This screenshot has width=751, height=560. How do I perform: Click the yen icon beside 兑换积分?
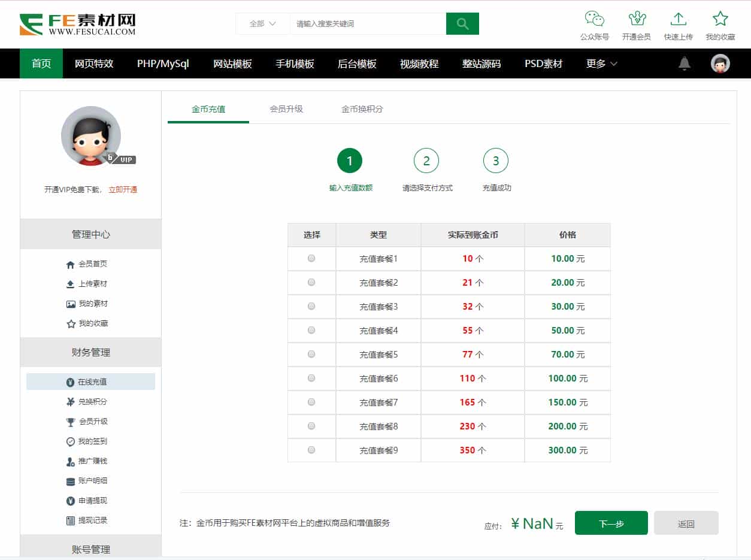click(71, 401)
